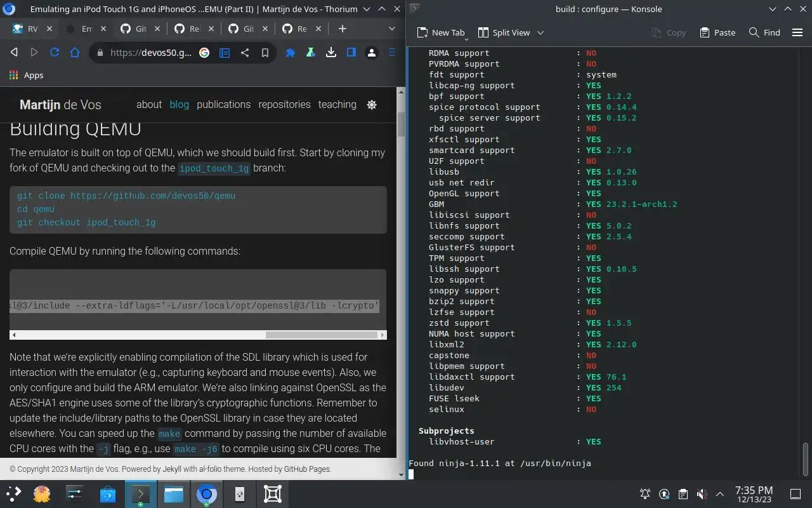
Task: Open the browser profile menu
Action: (x=372, y=53)
